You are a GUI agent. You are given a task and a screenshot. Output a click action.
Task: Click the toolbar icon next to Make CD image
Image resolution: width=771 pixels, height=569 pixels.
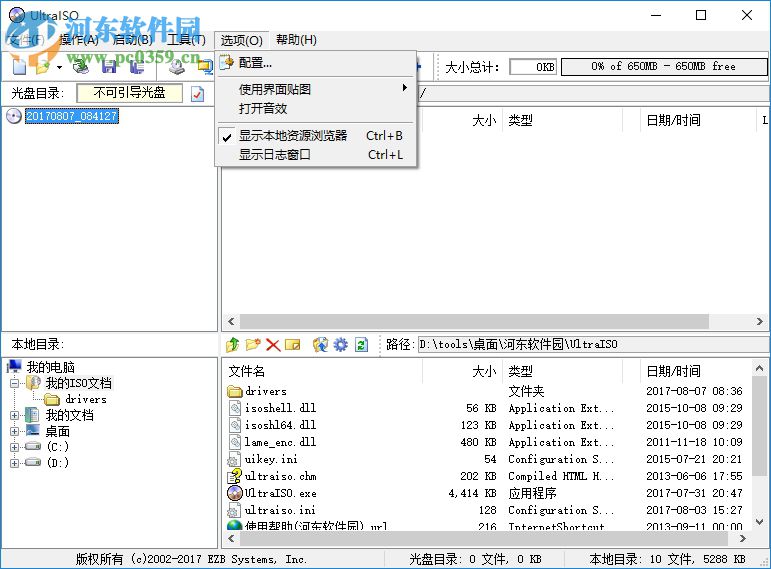click(x=205, y=65)
